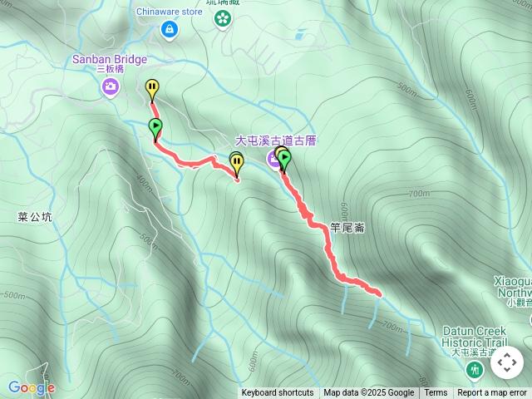532x399 pixels.
Task: Click the green hiking icon for Datun Creek Trail
Action: point(475,369)
